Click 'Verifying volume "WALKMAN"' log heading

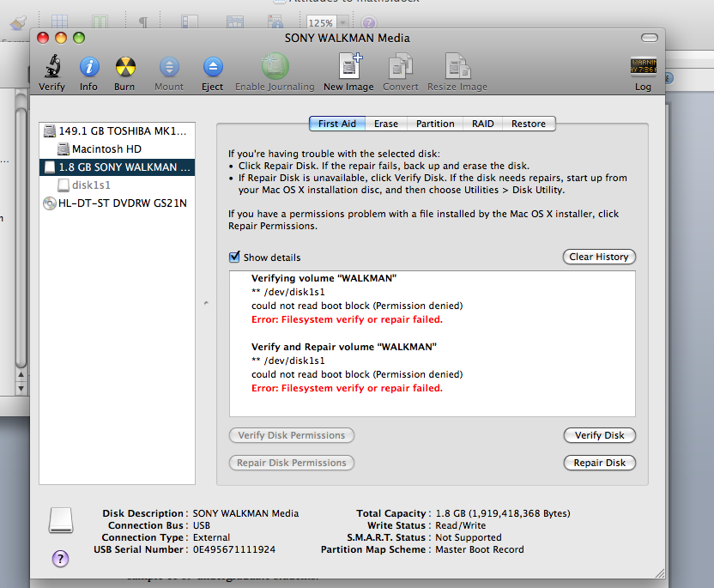(x=324, y=278)
